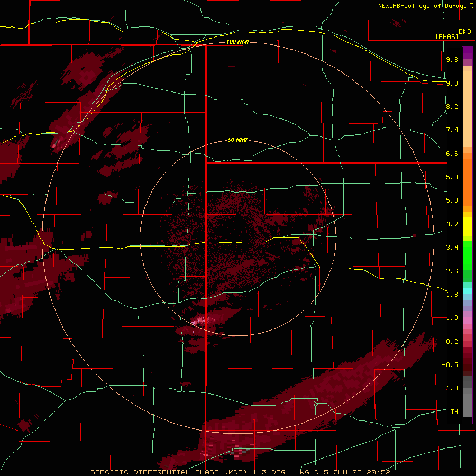Select the 1.0 scale value
The height and width of the screenshot is (476, 476).
tap(452, 318)
